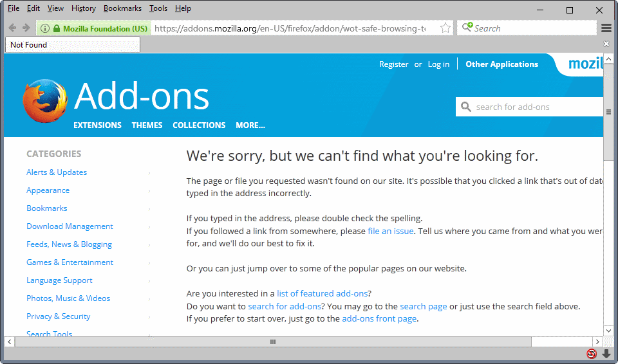Open the EXTENSIONS section

pyautogui.click(x=97, y=125)
